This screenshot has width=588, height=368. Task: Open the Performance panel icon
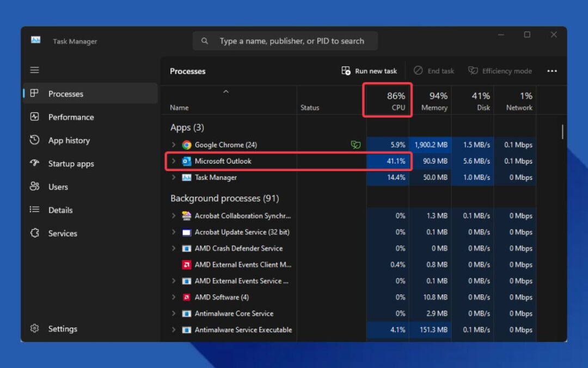pyautogui.click(x=34, y=117)
